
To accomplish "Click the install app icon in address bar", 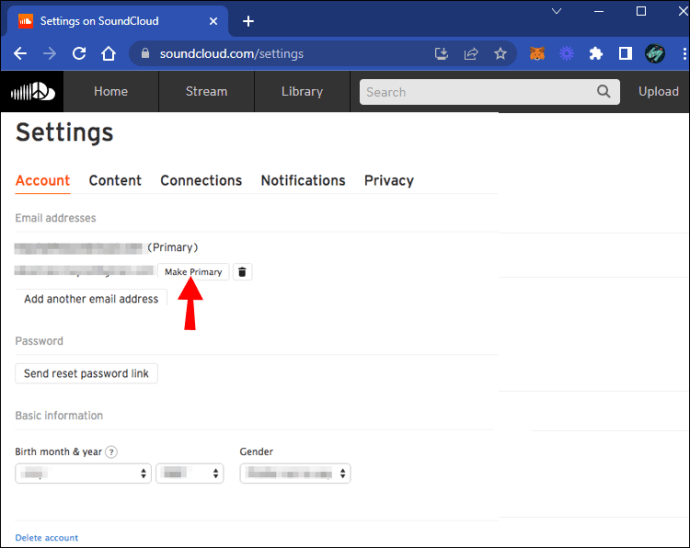I will click(442, 54).
